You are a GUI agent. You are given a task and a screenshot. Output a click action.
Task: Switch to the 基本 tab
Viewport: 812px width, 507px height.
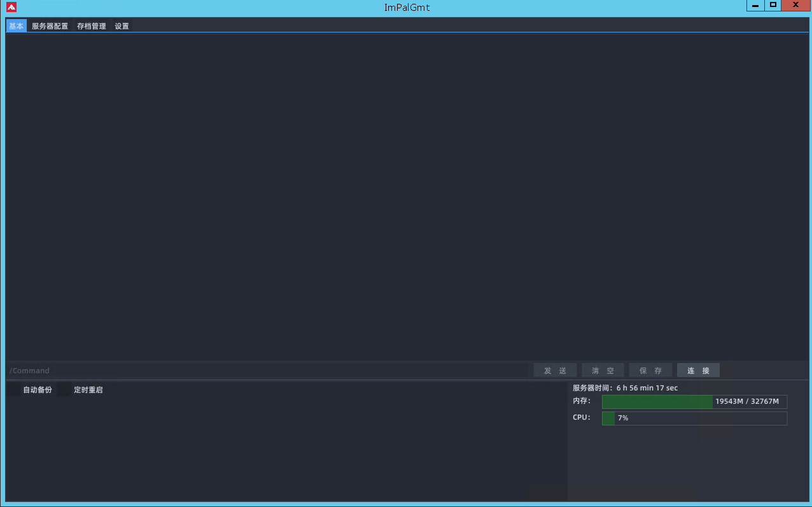click(17, 26)
